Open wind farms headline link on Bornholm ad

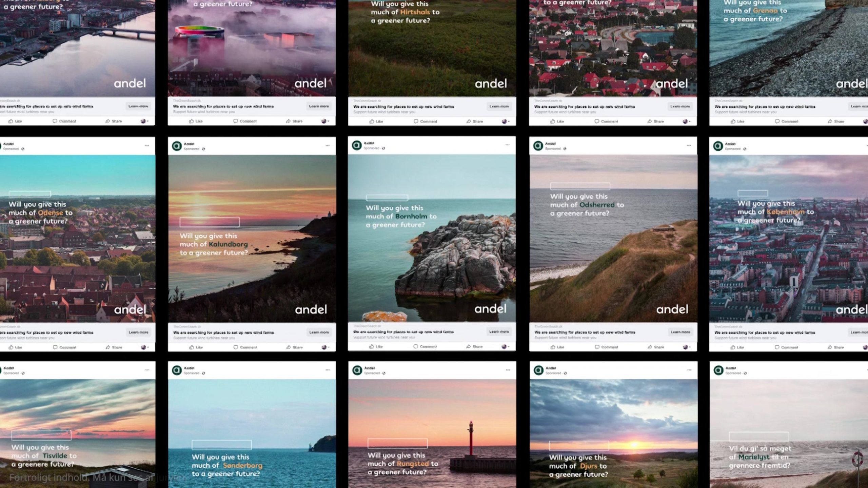(x=403, y=332)
